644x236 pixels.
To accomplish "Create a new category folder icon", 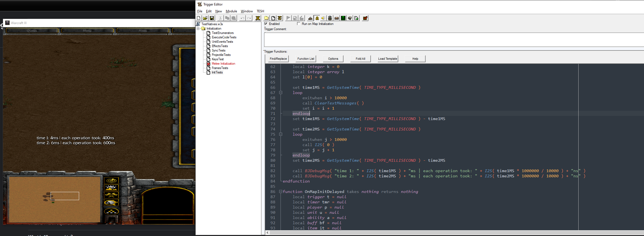I will 266,18.
